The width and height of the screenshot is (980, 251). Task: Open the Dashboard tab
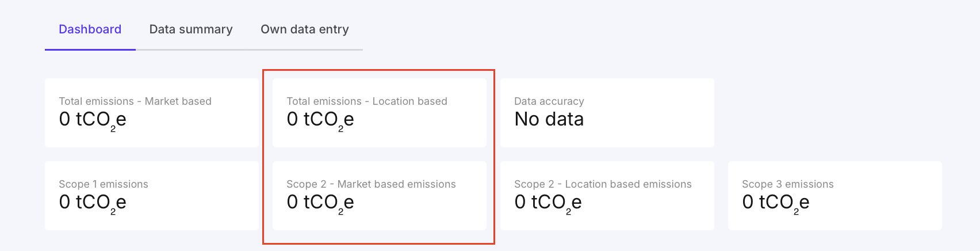pos(90,29)
